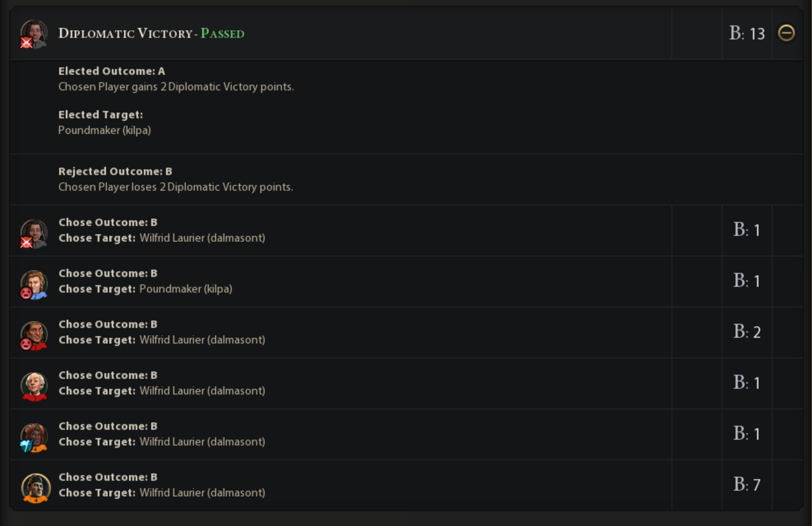Click blond leader portrait who targeted Poundmaker
The height and width of the screenshot is (526, 812).
tap(34, 284)
